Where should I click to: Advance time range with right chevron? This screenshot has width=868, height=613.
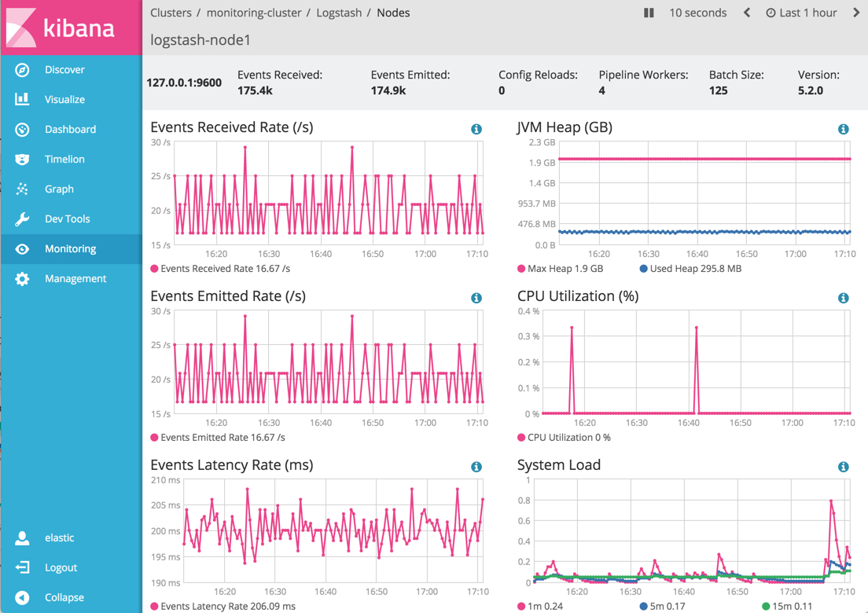859,13
